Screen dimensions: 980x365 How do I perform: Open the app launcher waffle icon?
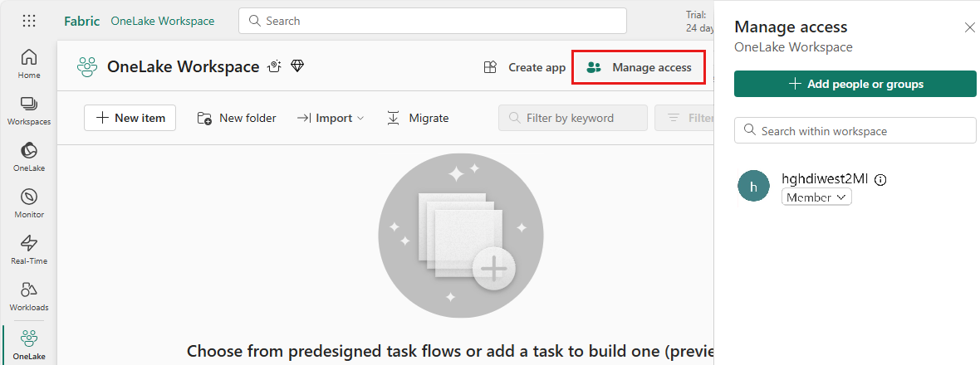pyautogui.click(x=29, y=21)
